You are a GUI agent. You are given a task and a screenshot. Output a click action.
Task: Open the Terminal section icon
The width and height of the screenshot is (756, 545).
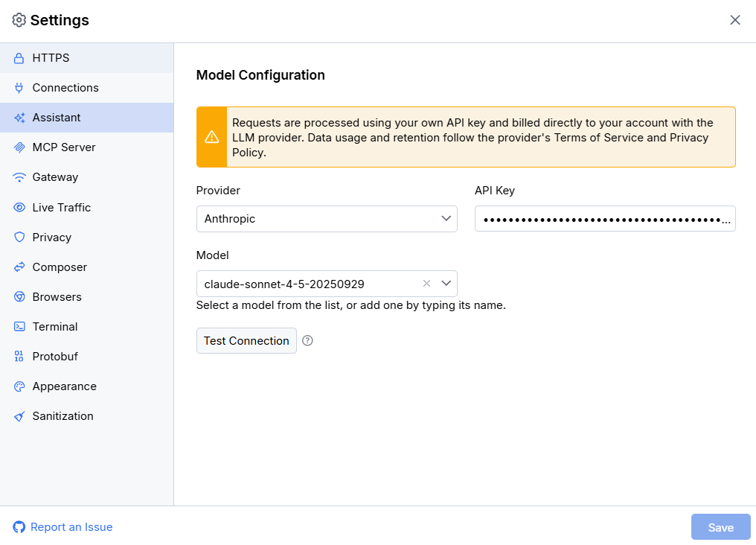(19, 326)
